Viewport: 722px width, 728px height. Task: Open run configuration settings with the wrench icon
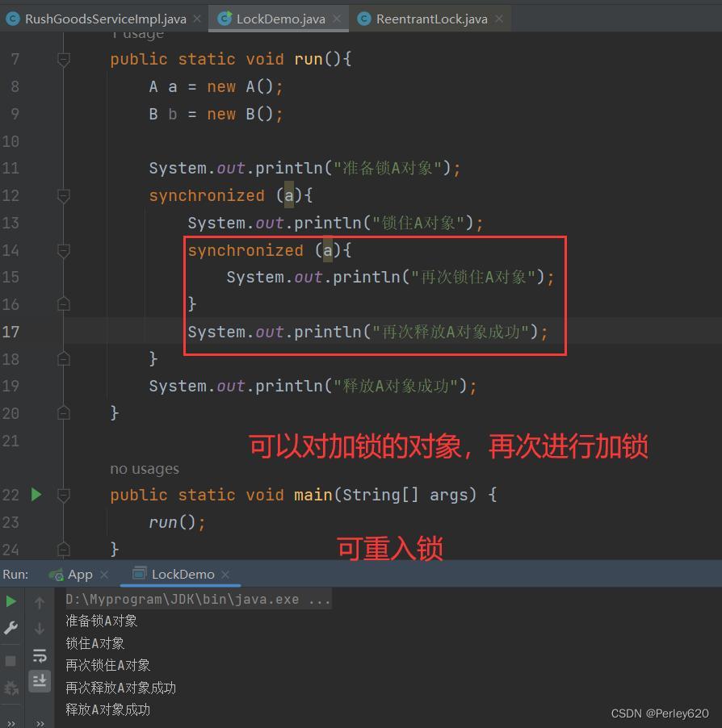click(10, 628)
